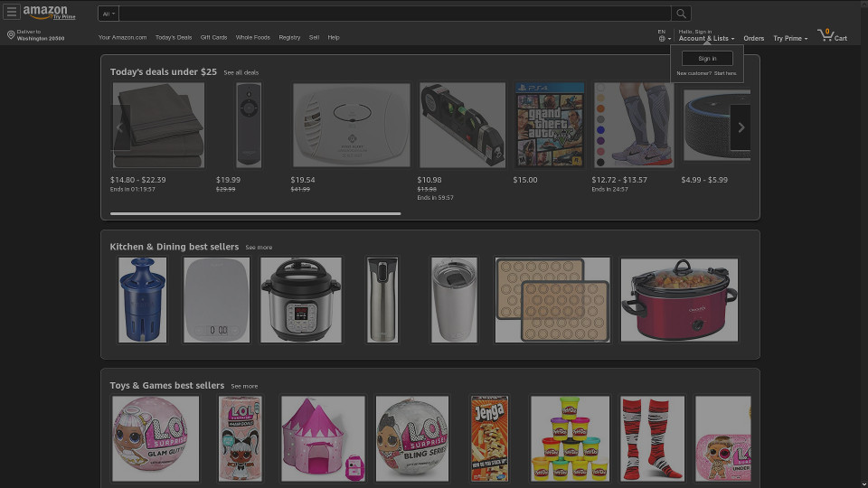Advance deals carousel with right arrow
Screen dimensions: 868x488
pyautogui.click(x=741, y=127)
